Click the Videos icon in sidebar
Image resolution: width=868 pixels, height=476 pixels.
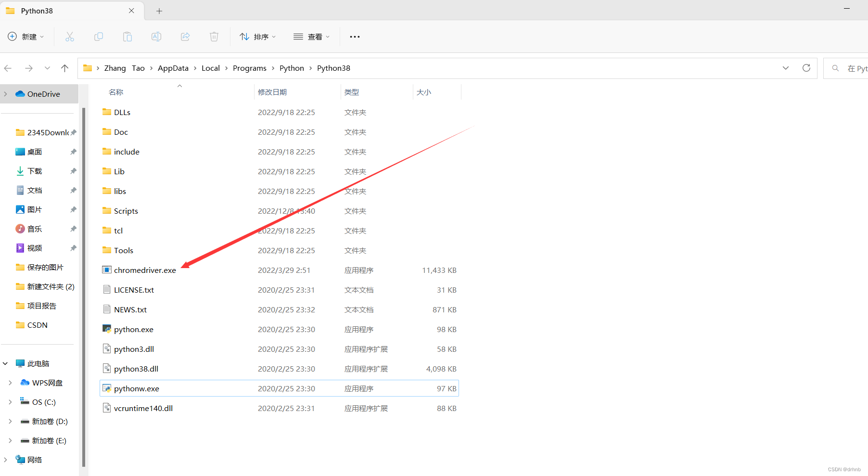point(20,248)
